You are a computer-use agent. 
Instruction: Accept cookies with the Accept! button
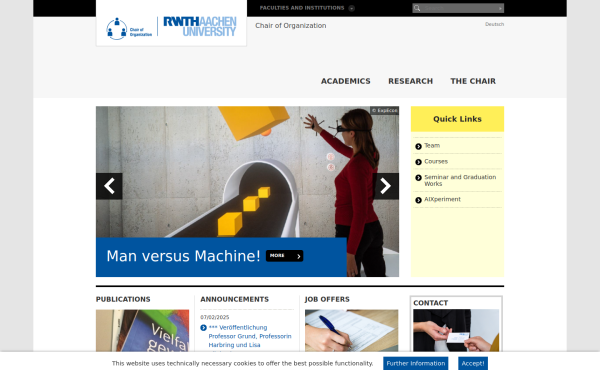[x=473, y=364]
